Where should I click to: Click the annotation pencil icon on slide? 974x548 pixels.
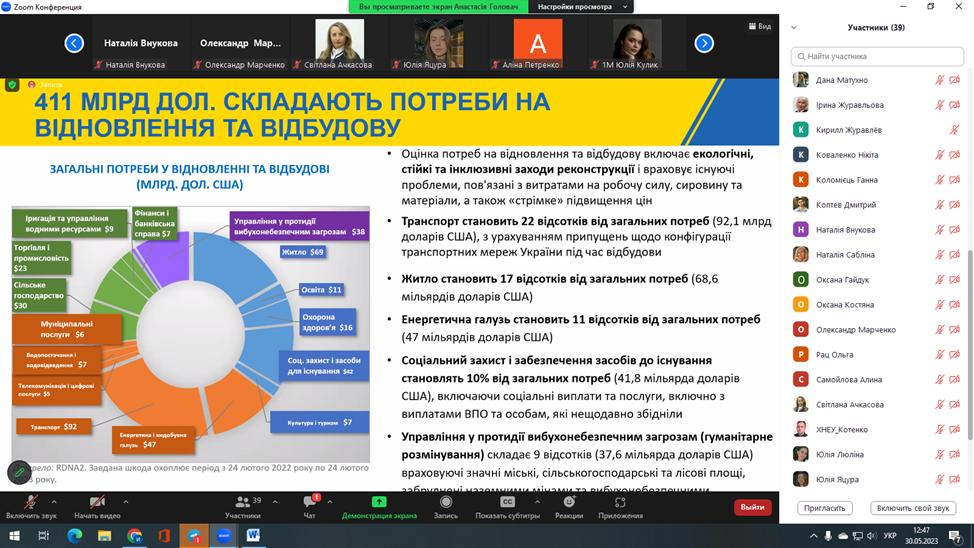click(x=19, y=472)
